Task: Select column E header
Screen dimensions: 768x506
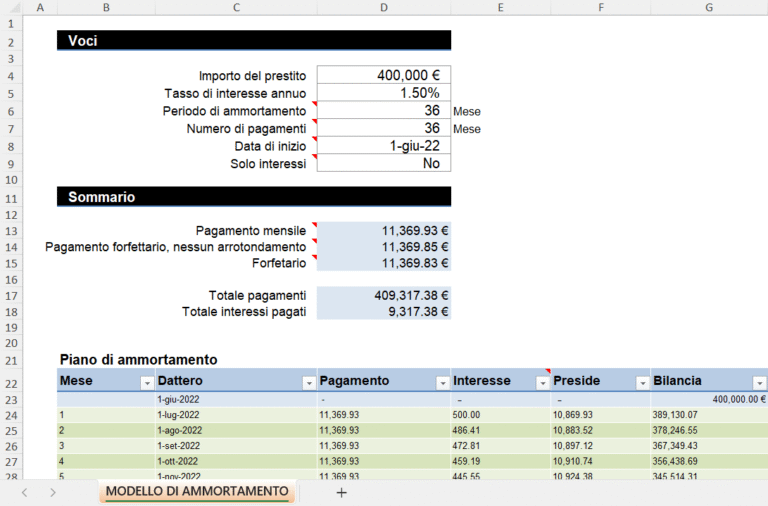Action: point(501,7)
